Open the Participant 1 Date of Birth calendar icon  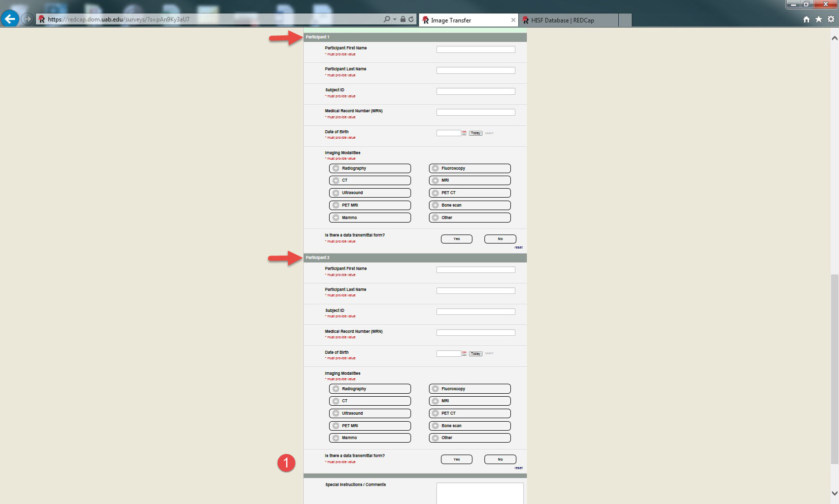click(x=464, y=133)
